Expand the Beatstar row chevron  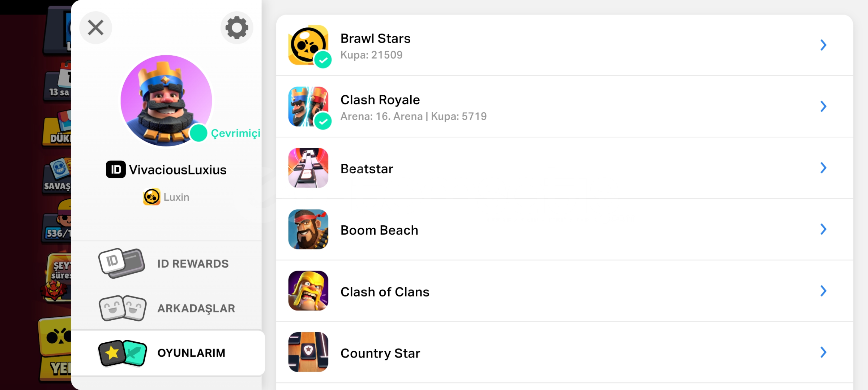pos(823,168)
